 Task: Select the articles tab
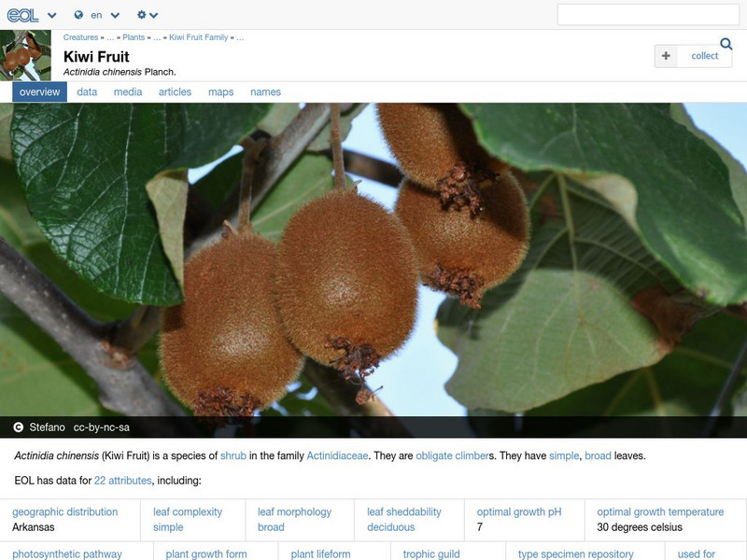coord(176,91)
